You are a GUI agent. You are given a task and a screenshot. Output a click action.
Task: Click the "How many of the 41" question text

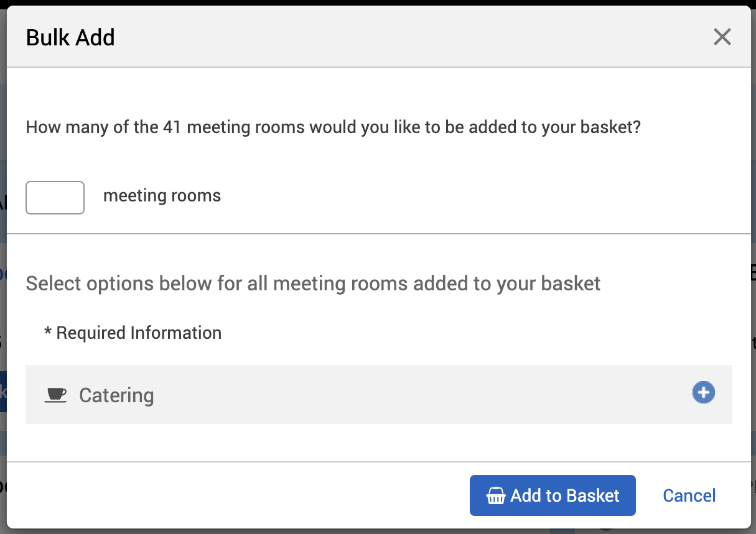[x=93, y=127]
